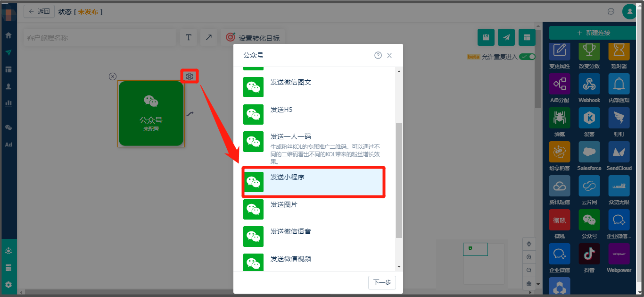
Task: Select 发送小程序 option
Action: point(314,182)
